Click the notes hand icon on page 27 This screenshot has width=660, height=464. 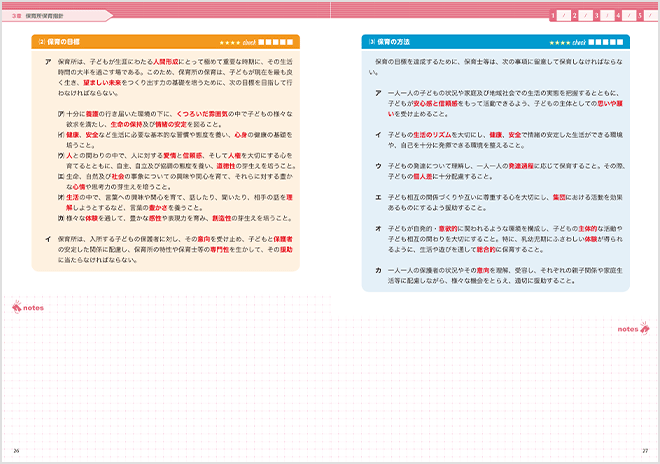[x=644, y=328]
